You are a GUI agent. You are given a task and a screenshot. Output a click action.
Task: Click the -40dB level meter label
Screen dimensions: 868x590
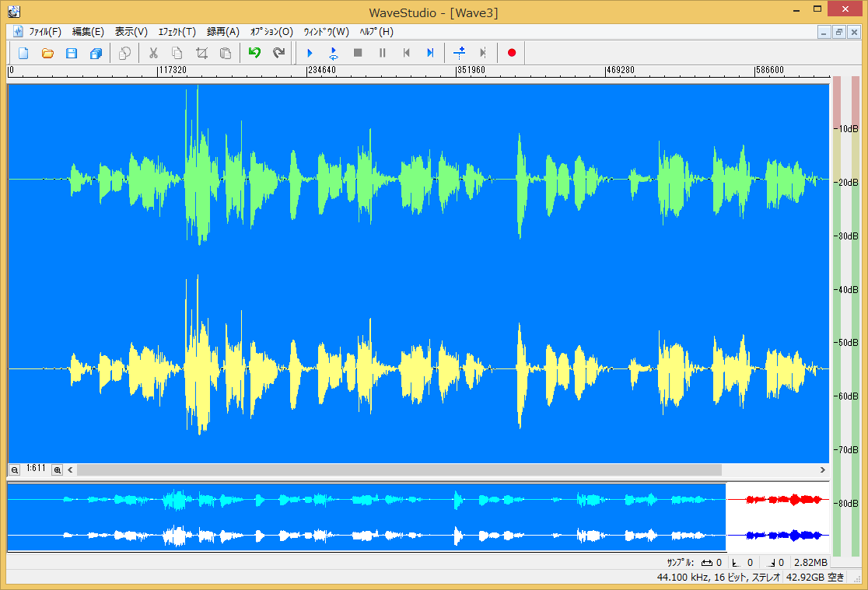pyautogui.click(x=848, y=289)
